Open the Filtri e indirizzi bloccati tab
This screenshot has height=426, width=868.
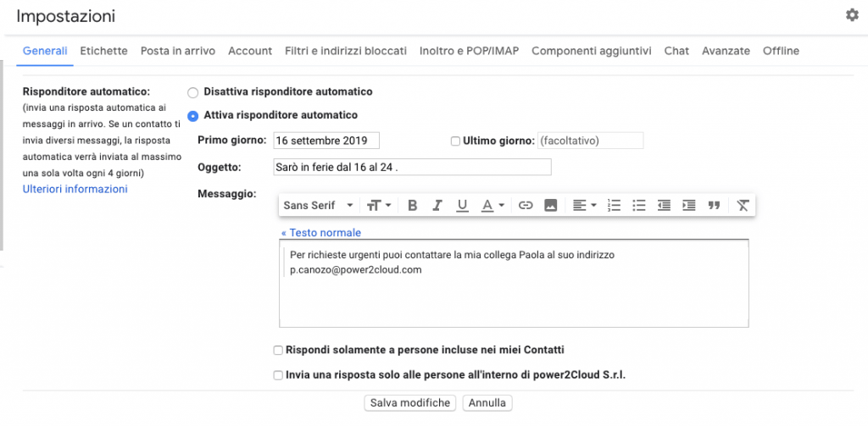pyautogui.click(x=346, y=51)
